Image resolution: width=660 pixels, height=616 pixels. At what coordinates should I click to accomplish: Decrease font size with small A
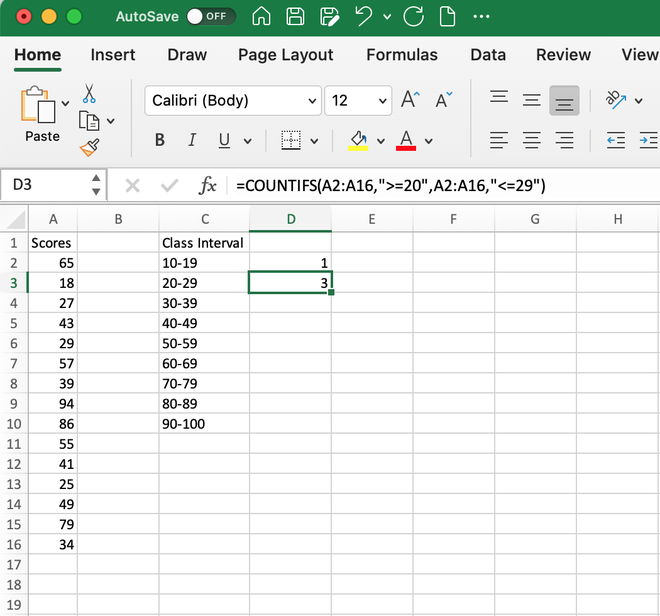point(444,100)
